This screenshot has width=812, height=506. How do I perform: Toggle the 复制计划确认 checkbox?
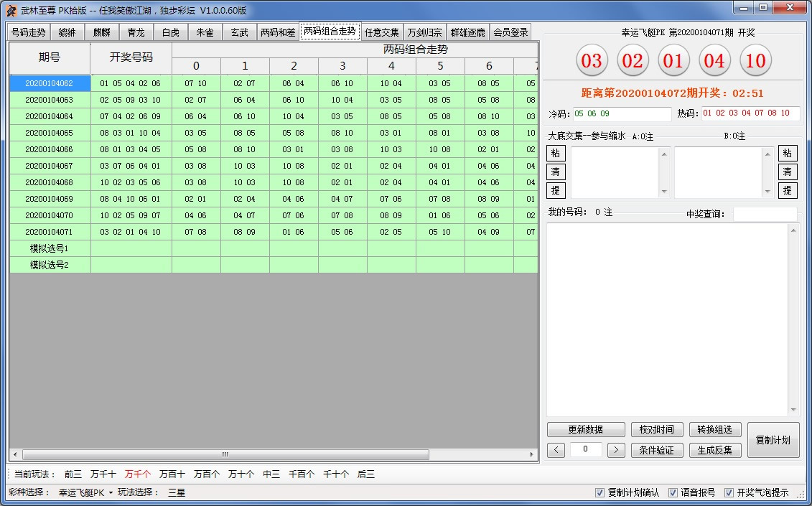[600, 493]
